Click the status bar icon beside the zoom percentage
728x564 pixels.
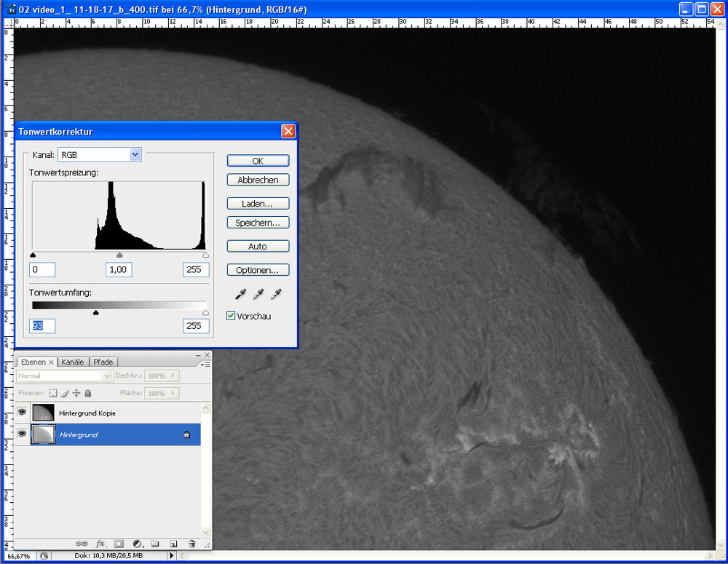[44, 556]
